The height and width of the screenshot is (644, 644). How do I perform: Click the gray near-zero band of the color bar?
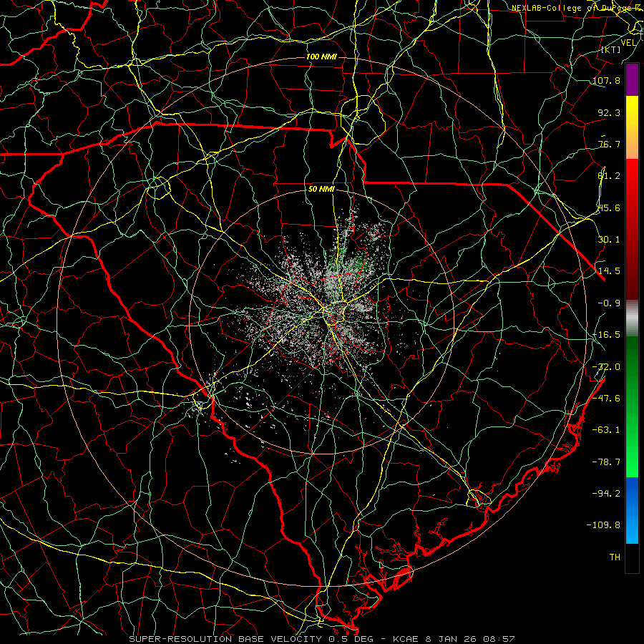click(x=632, y=318)
